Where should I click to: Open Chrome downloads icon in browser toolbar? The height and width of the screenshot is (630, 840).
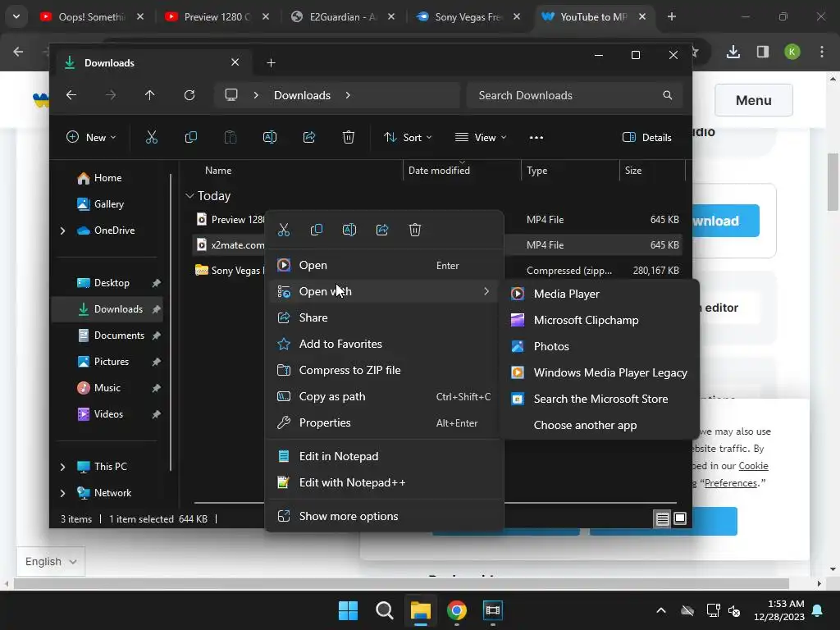[x=733, y=52]
